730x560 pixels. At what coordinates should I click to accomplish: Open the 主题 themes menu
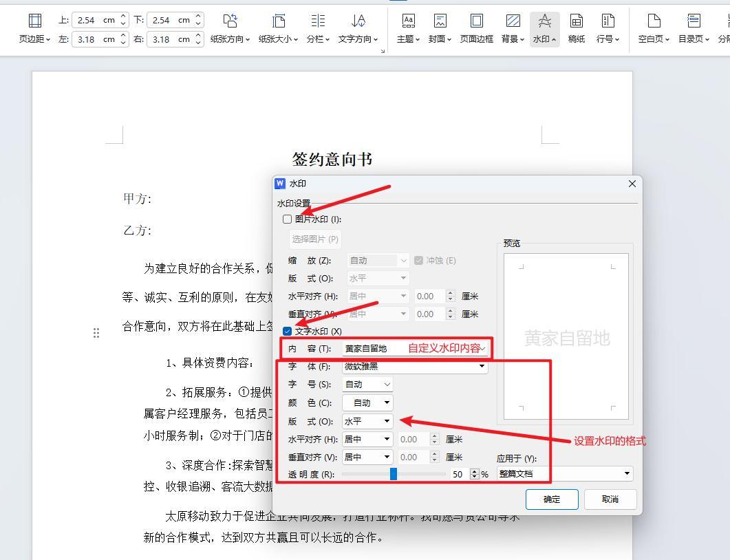pyautogui.click(x=408, y=28)
